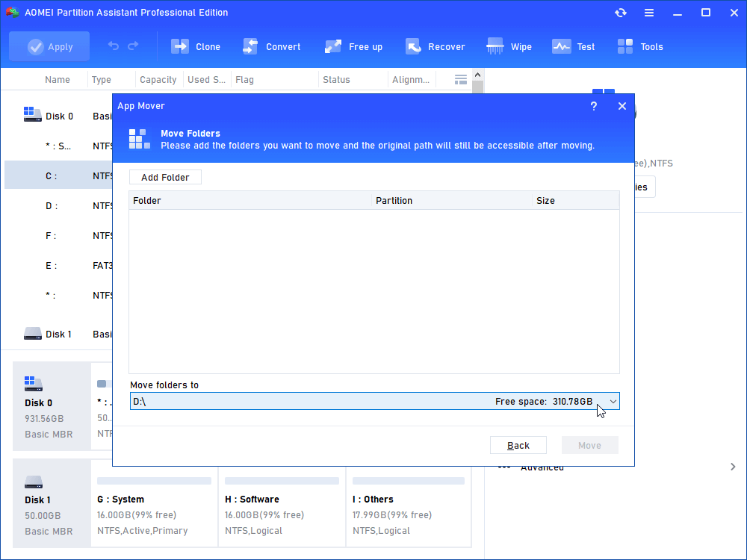Click the scroll up arrow in partition list
Viewport: 747px width, 560px height.
click(478, 75)
